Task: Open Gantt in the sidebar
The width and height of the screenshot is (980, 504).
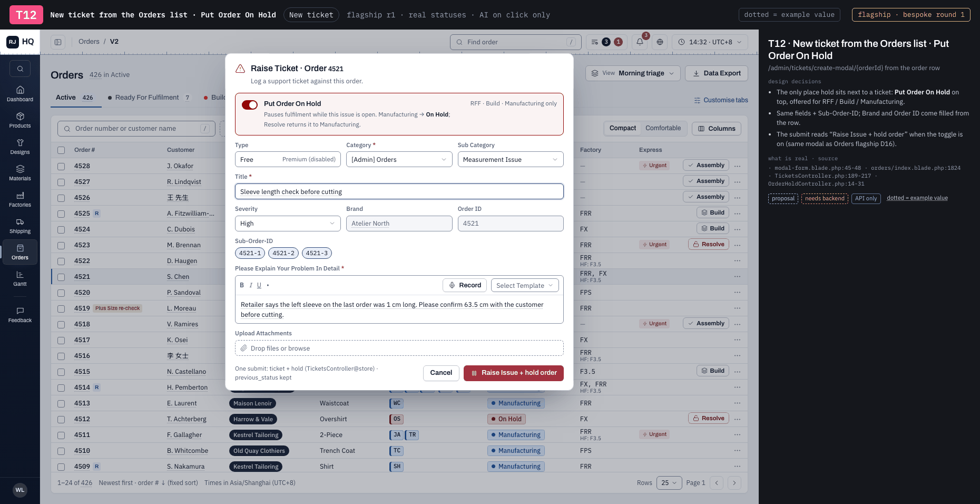Action: point(20,278)
